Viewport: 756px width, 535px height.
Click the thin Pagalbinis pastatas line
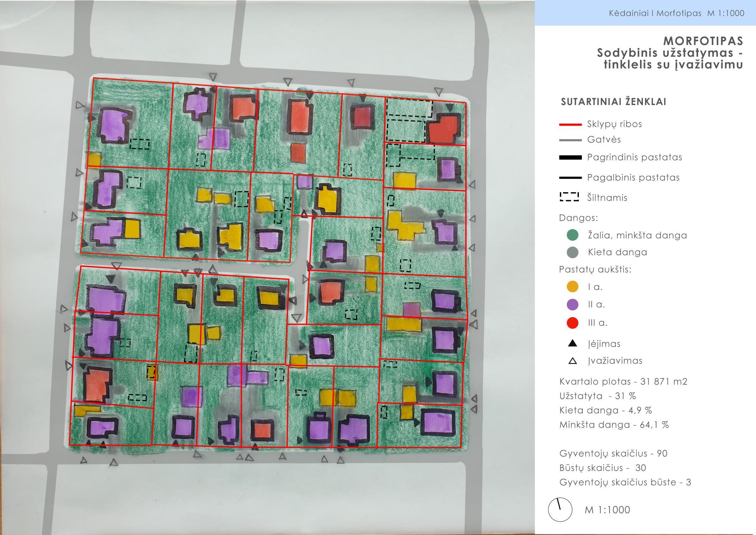point(570,177)
